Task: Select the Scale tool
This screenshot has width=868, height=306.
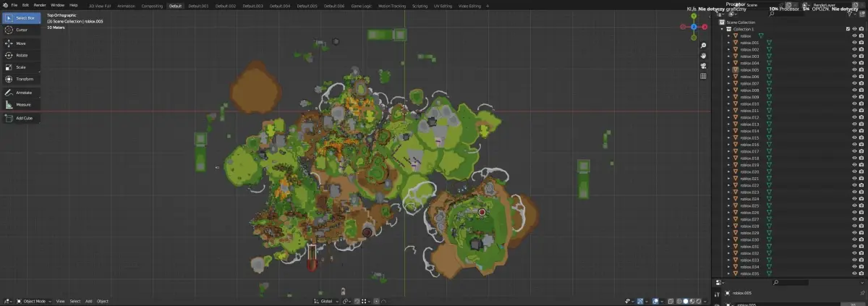Action: tap(21, 67)
